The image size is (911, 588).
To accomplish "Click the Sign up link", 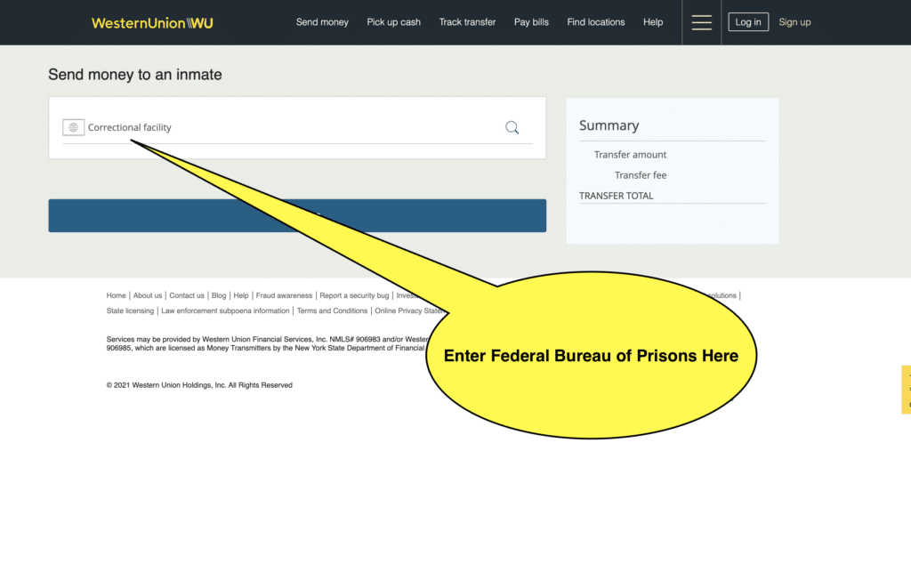I will coord(794,22).
